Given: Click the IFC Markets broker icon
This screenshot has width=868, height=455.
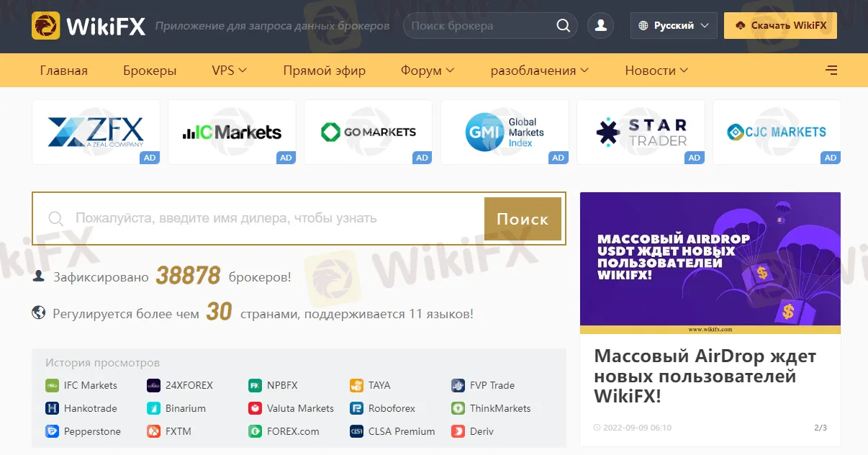Looking at the screenshot, I should coord(52,385).
